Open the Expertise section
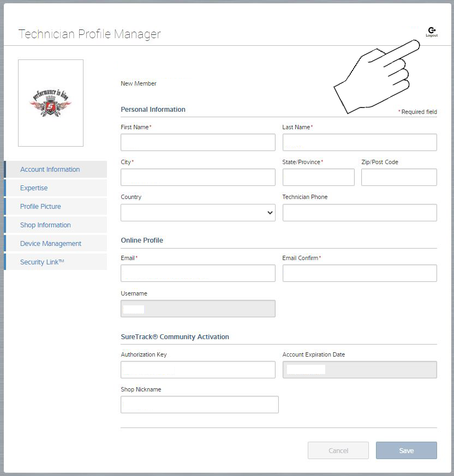Image resolution: width=454 pixels, height=476 pixels. pos(34,188)
